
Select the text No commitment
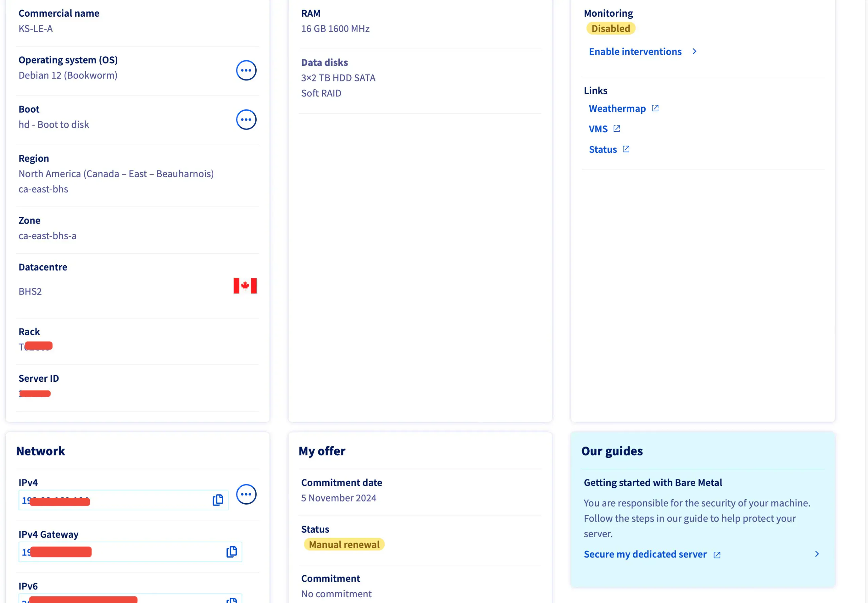(336, 594)
